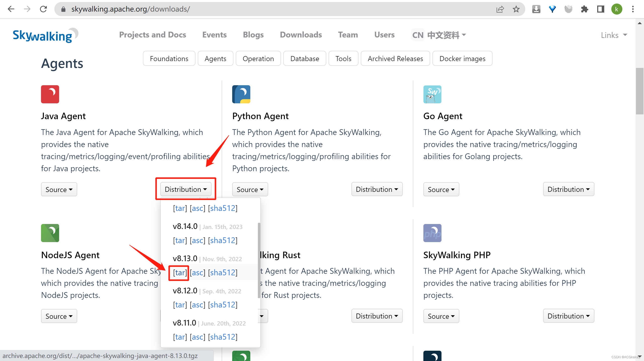The height and width of the screenshot is (361, 644).
Task: Jump to Database section
Action: (x=305, y=59)
